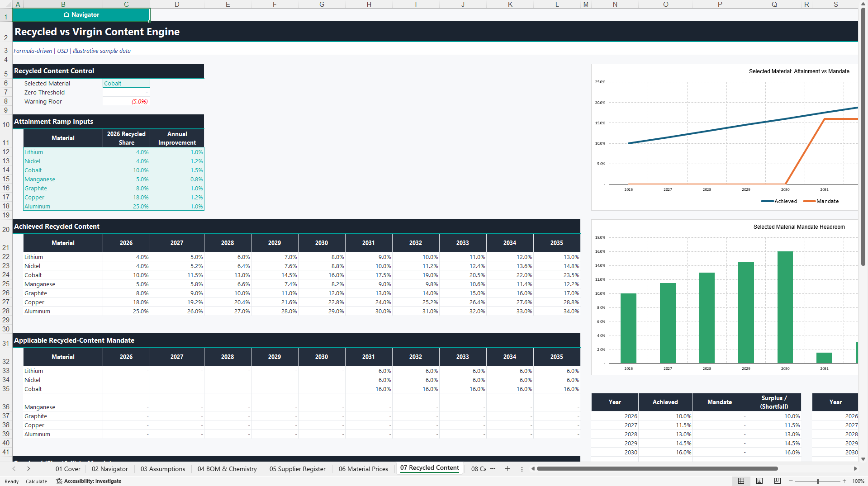Select row 24 header
The height and width of the screenshot is (486, 868).
6,275
